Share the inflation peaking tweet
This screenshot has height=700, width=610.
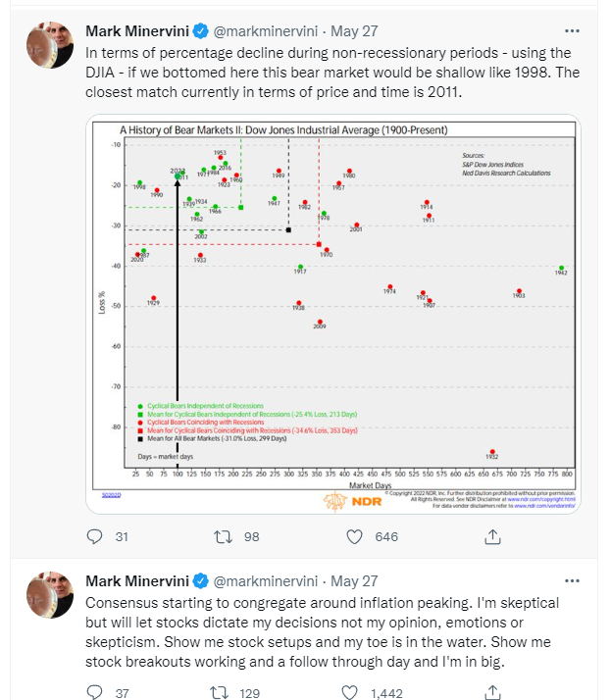click(x=494, y=692)
